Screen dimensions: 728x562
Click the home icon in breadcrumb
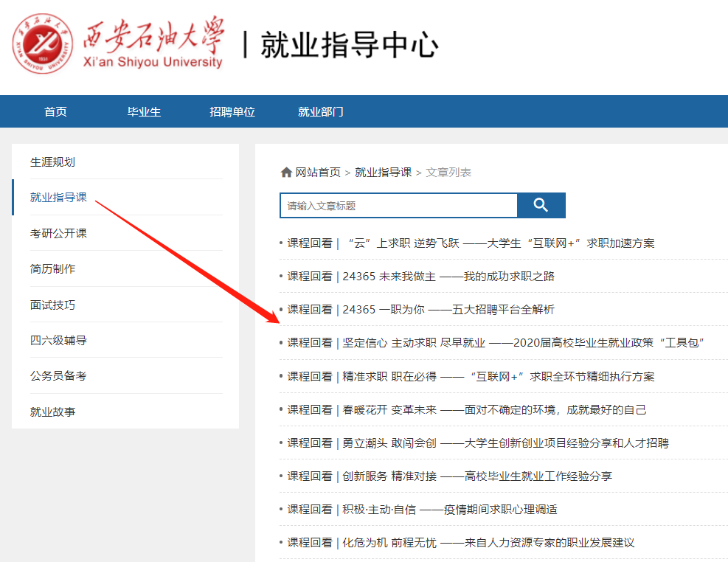coord(286,172)
